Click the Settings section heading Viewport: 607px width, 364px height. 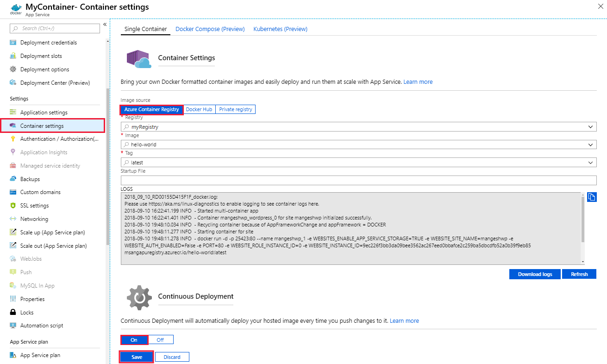tap(19, 99)
